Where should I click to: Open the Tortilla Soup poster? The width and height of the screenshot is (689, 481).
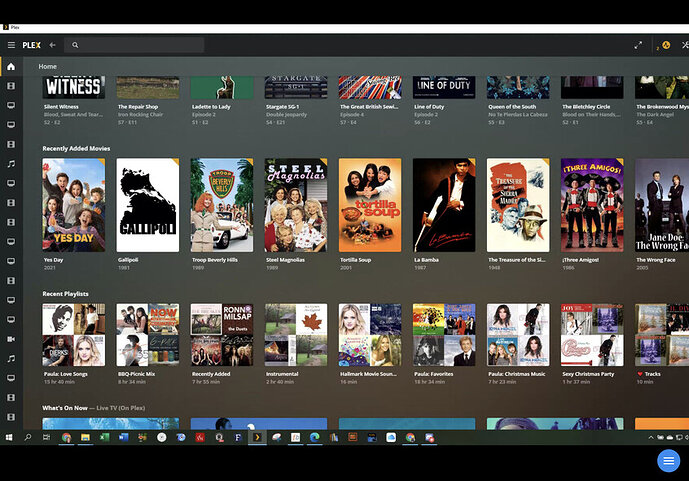370,205
